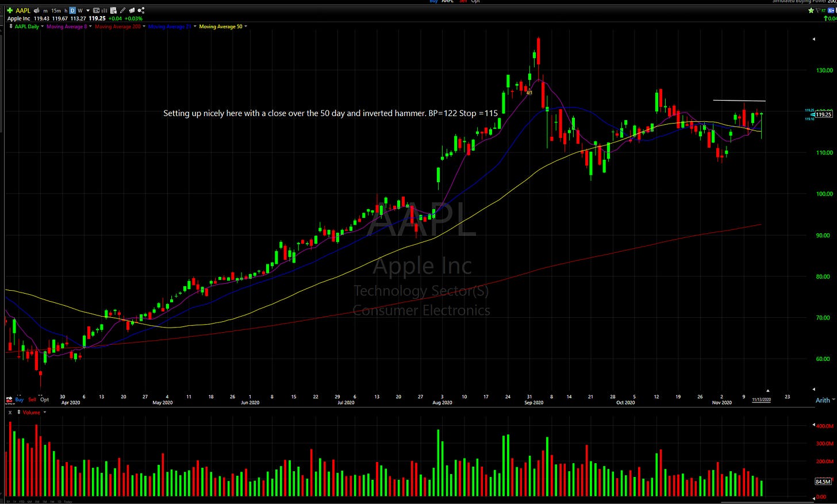837x504 pixels.
Task: Open the Volume indicator dropdown
Action: pyautogui.click(x=45, y=412)
